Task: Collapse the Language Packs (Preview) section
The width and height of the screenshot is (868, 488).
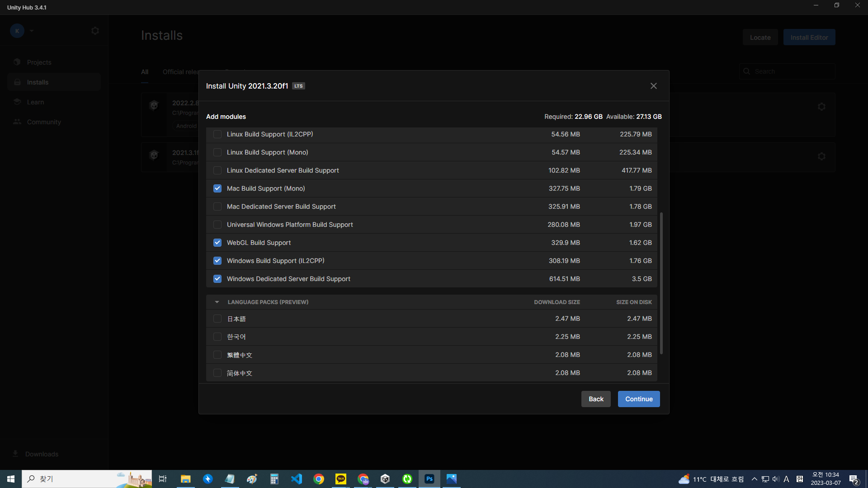Action: (x=217, y=302)
